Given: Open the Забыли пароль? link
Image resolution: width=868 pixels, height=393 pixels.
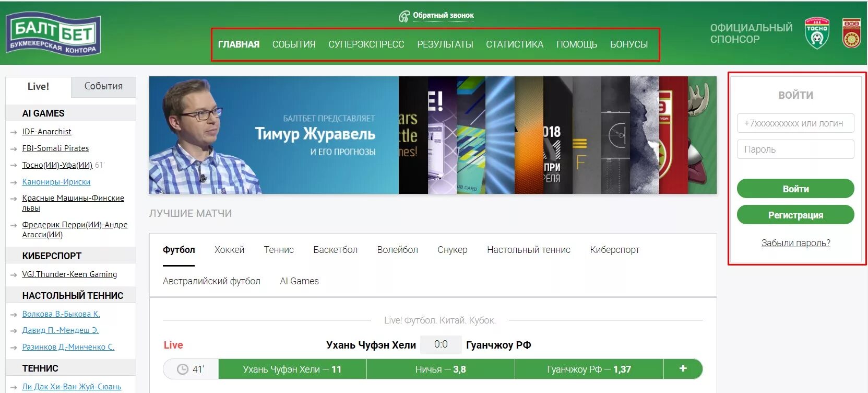Looking at the screenshot, I should 795,243.
